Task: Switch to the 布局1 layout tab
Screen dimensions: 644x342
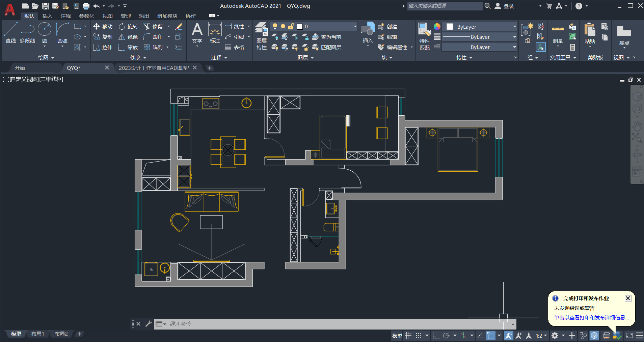Action: (38, 334)
